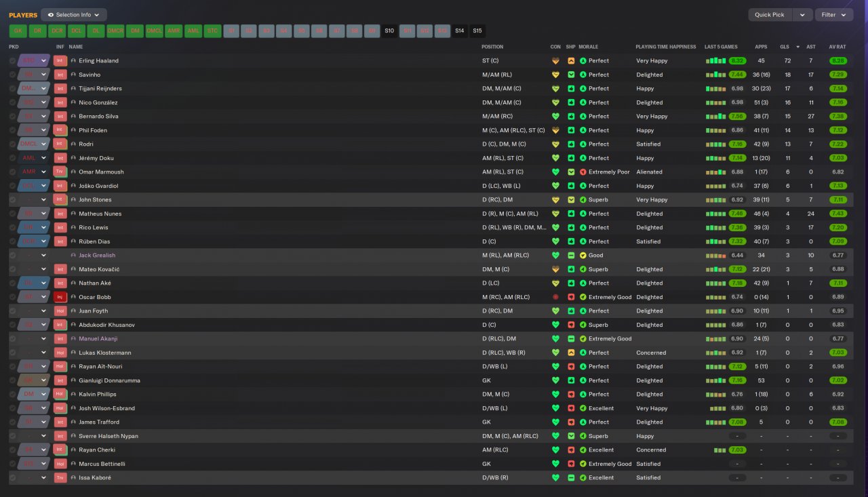Image resolution: width=868 pixels, height=497 pixels.
Task: Click Erling Haaland's match sharpness icon
Action: click(x=571, y=61)
